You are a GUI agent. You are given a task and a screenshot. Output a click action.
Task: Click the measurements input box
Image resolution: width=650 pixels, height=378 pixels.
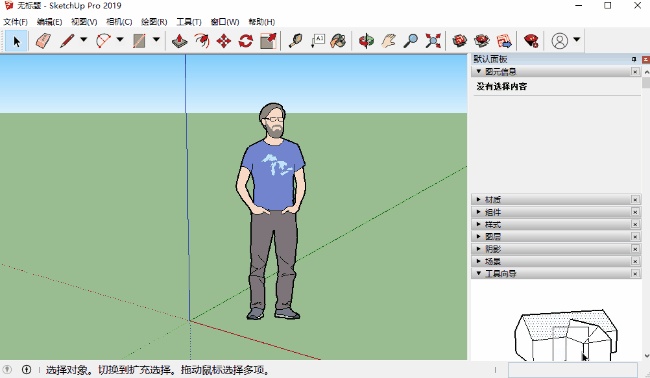pyautogui.click(x=572, y=370)
